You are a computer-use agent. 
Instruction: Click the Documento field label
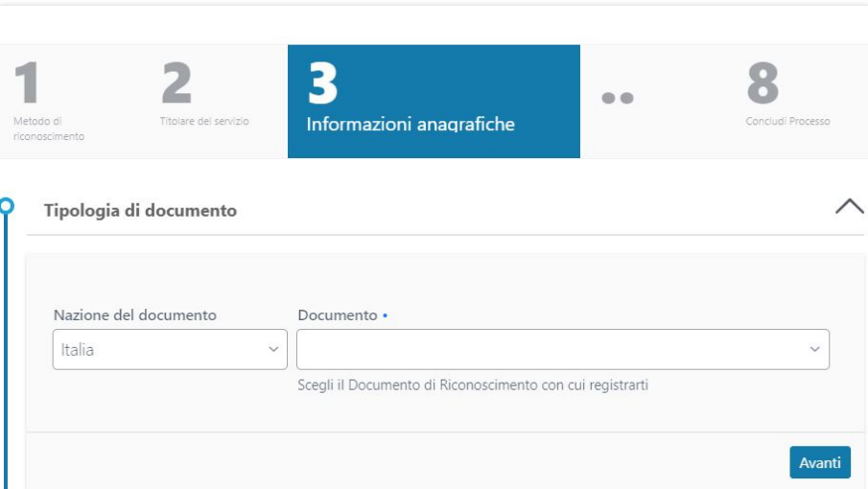pyautogui.click(x=338, y=315)
